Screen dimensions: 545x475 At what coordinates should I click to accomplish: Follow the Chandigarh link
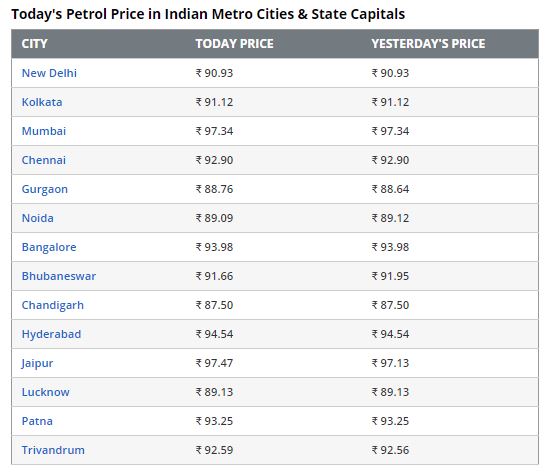[53, 305]
